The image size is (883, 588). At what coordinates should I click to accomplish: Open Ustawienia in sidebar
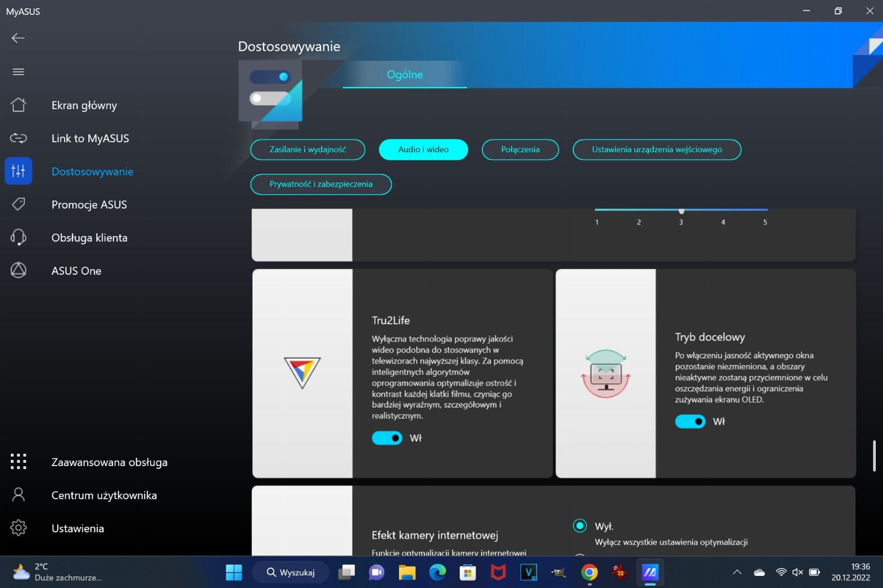pyautogui.click(x=77, y=528)
